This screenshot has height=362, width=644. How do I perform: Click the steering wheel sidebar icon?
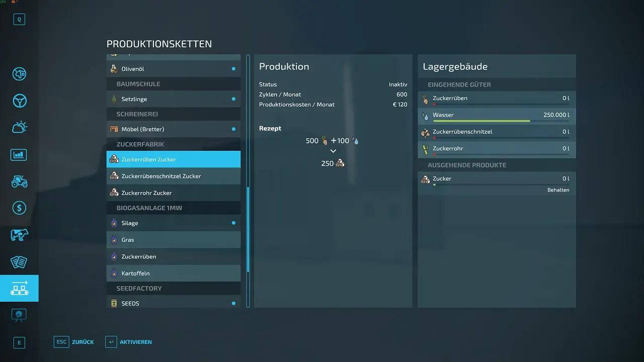click(19, 101)
